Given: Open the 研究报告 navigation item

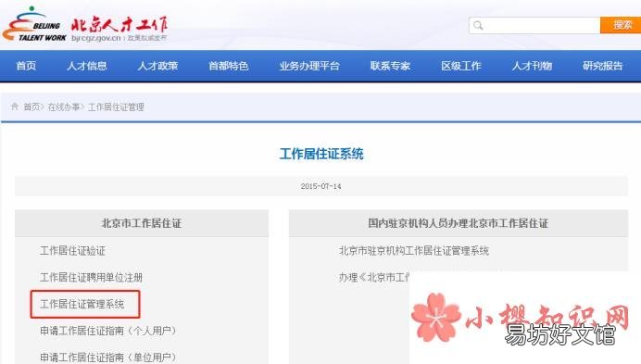Looking at the screenshot, I should 603,66.
